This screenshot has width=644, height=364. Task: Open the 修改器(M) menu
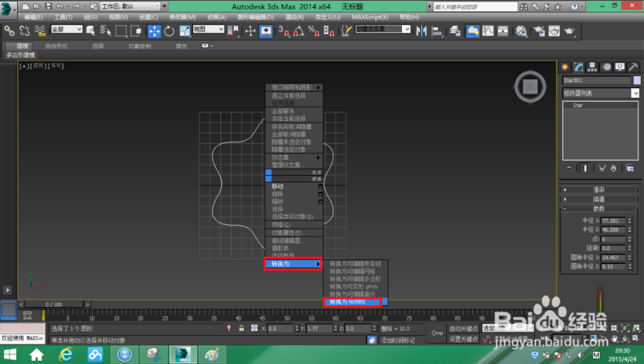click(182, 17)
